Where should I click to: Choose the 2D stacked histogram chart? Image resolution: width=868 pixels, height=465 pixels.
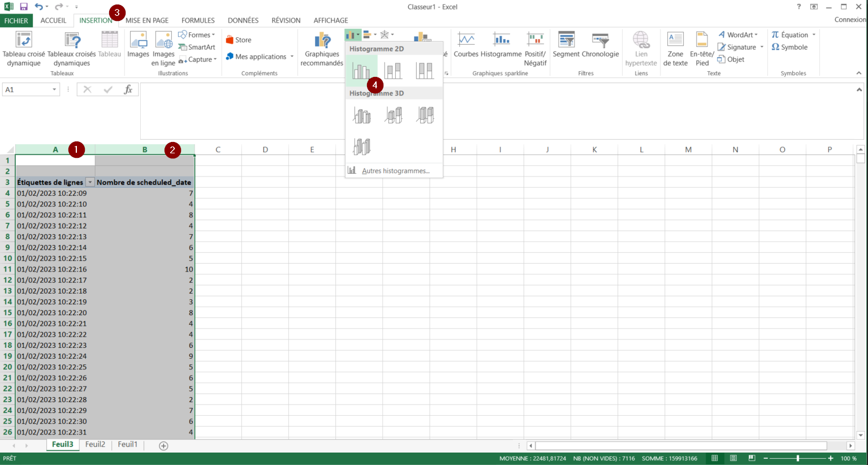[392, 71]
